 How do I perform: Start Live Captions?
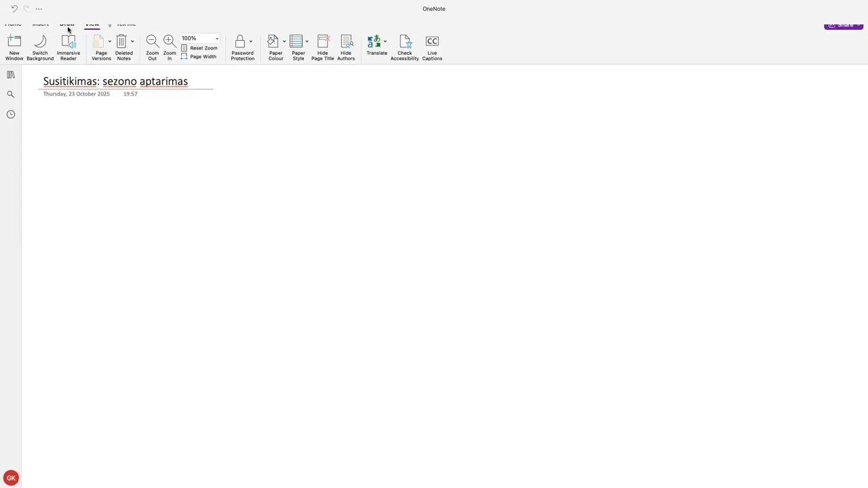pyautogui.click(x=432, y=48)
